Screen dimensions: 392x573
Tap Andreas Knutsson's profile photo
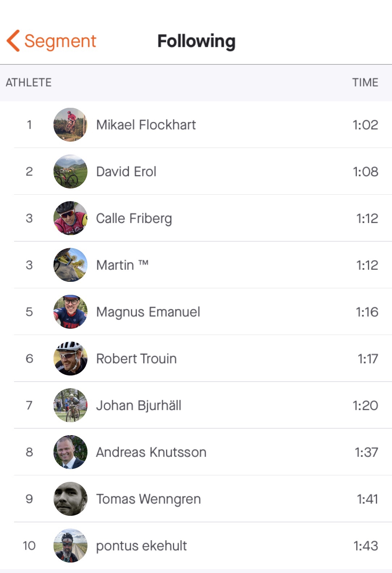(x=70, y=452)
